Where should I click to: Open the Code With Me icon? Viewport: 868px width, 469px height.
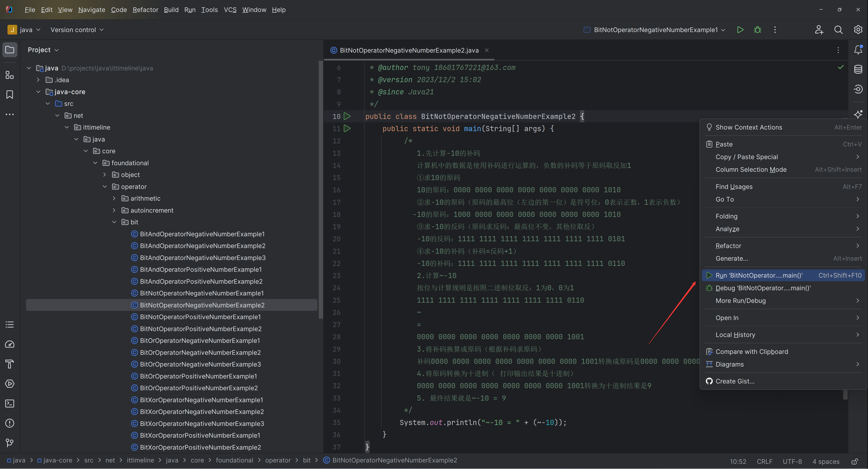819,30
